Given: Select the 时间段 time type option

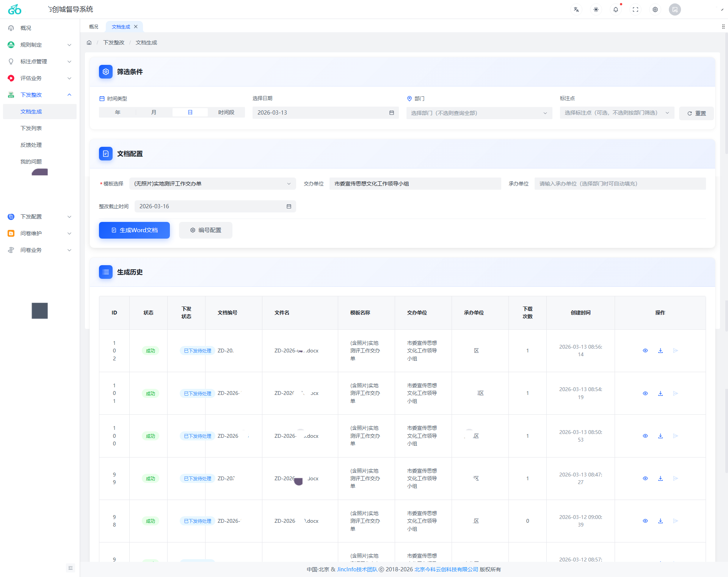Looking at the screenshot, I should click(226, 112).
